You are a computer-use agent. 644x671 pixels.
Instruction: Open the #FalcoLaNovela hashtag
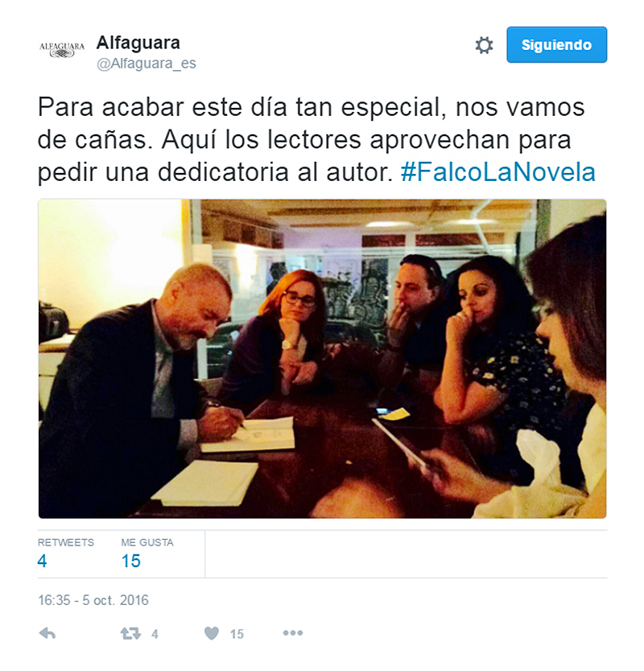pos(498,172)
